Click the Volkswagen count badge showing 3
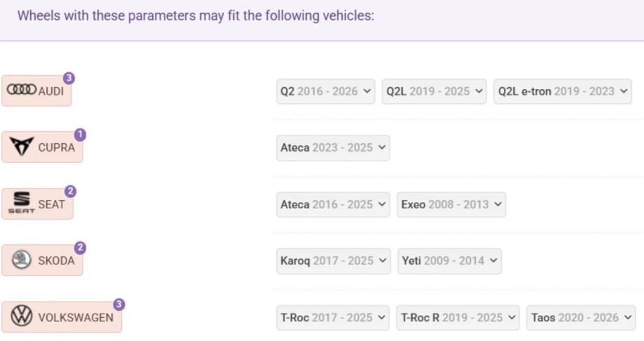This screenshot has height=341, width=644. click(x=119, y=305)
